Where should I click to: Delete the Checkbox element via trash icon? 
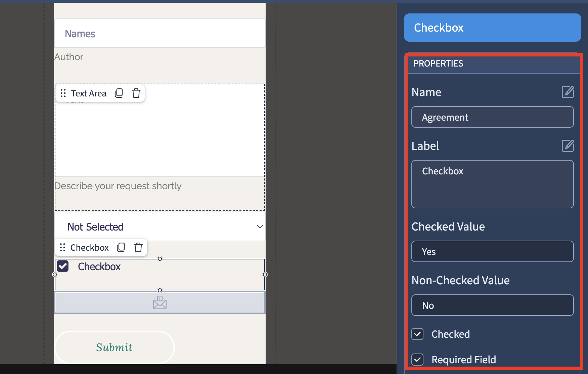pos(138,248)
